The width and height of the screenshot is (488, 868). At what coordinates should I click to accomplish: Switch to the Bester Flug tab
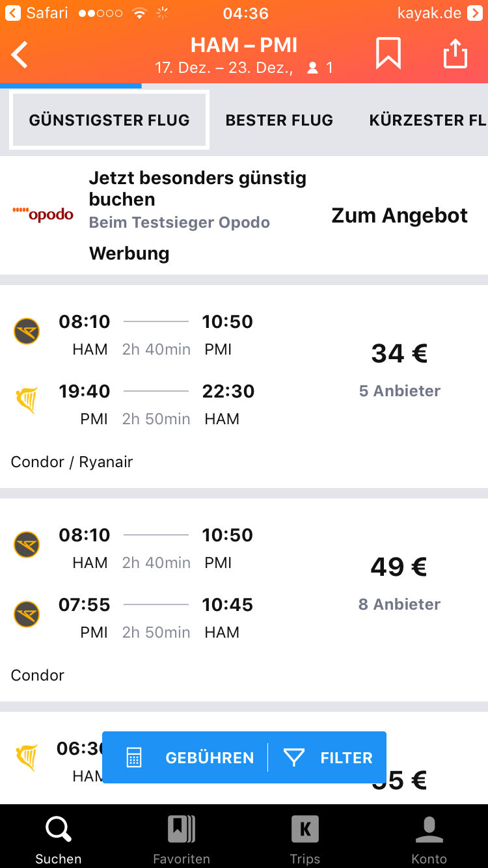tap(279, 120)
